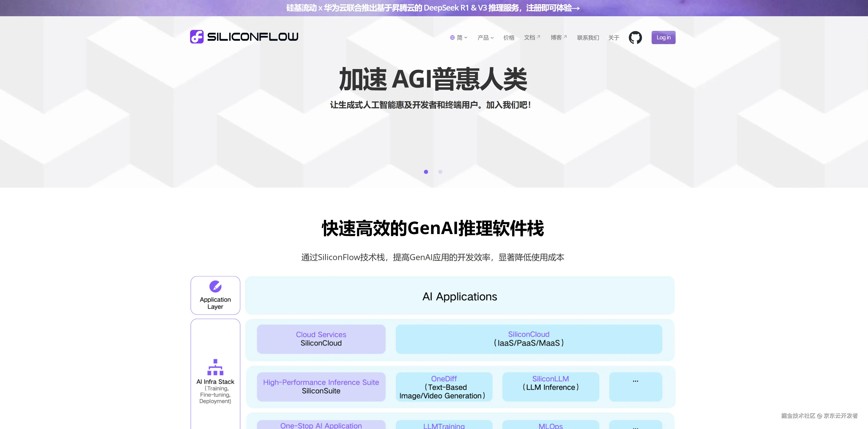Click the external-link arrow next to 文档
Viewport: 868px width, 429px height.
point(539,37)
